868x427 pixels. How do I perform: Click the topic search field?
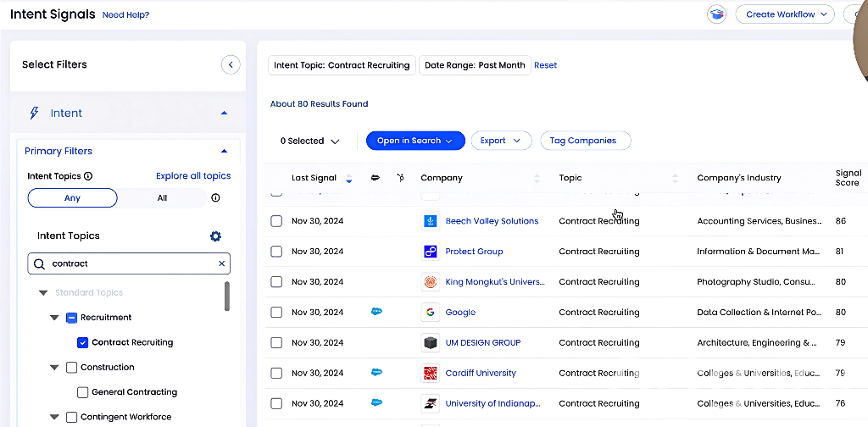pos(129,263)
